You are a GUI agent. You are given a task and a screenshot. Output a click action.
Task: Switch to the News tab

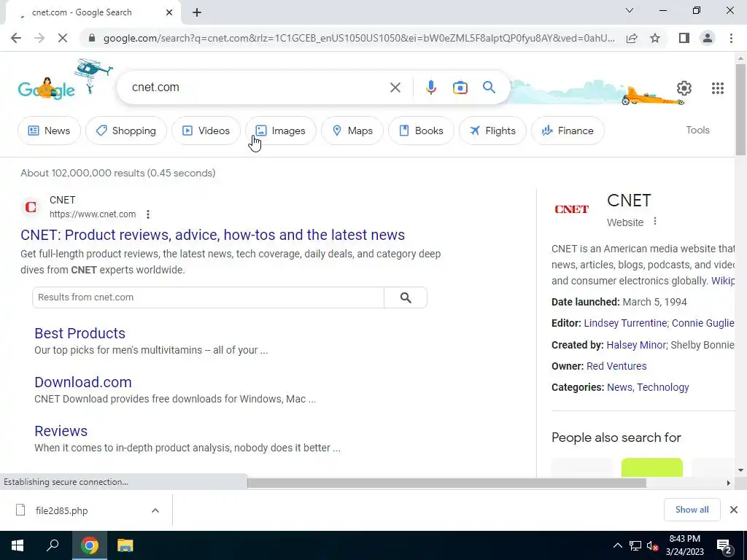click(x=49, y=131)
